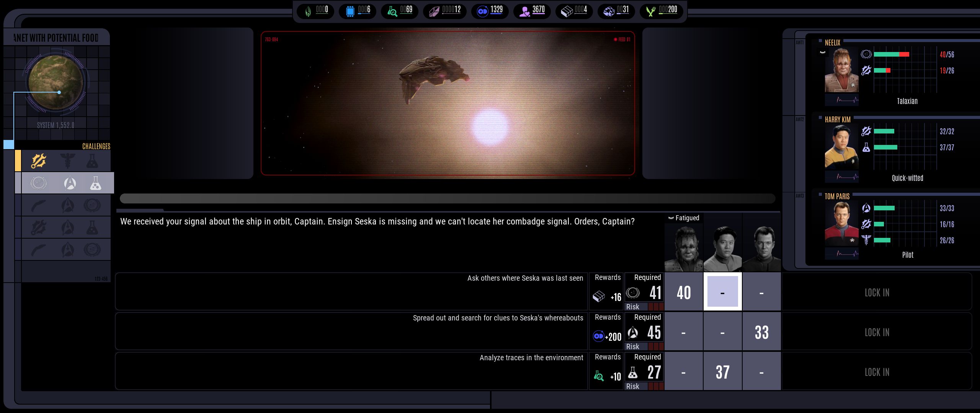Click the energy credits icon showing 1329

(482, 11)
